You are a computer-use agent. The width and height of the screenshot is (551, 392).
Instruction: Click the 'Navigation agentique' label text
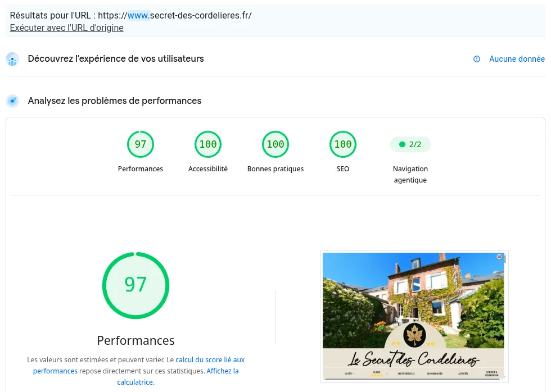410,175
